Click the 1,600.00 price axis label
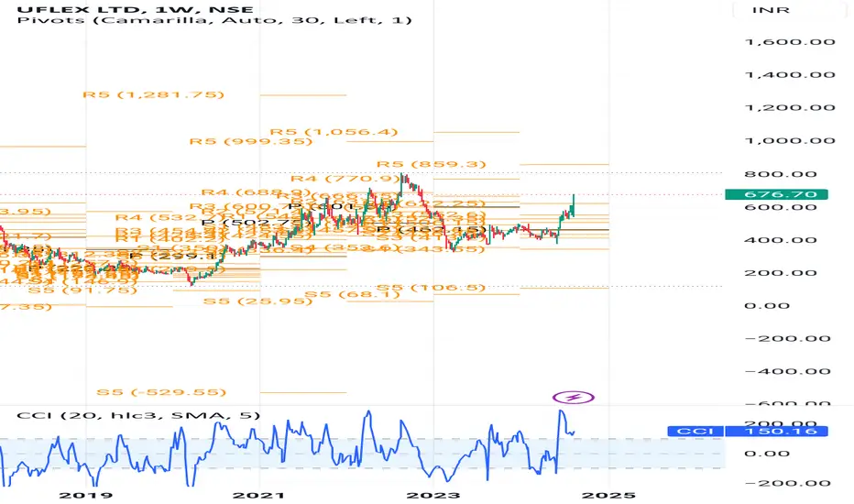854x504 pixels. [790, 42]
